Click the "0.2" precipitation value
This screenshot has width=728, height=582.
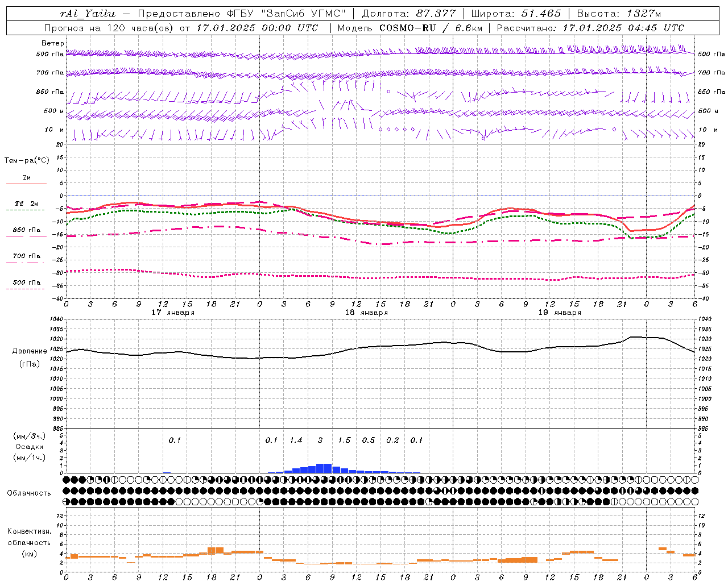pyautogui.click(x=392, y=440)
